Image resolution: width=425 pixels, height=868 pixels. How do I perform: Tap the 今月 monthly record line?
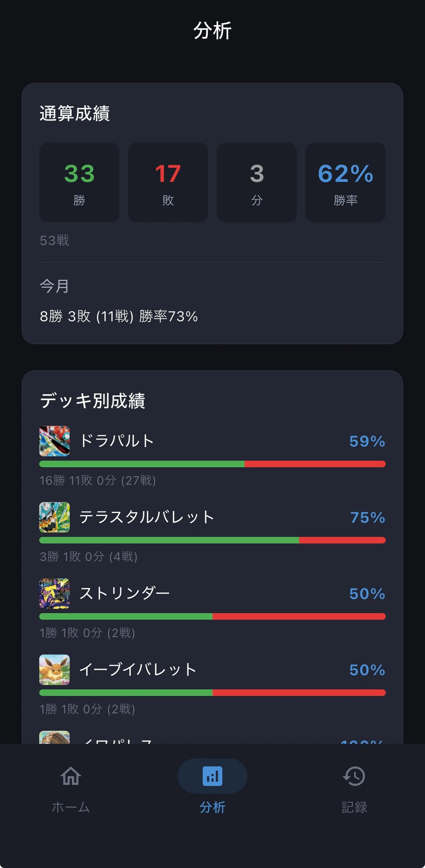pos(119,316)
